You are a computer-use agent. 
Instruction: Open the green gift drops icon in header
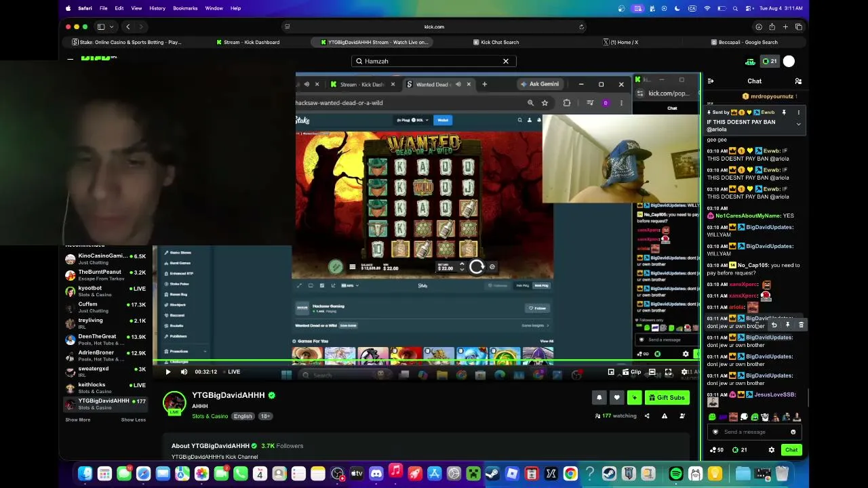click(x=750, y=62)
